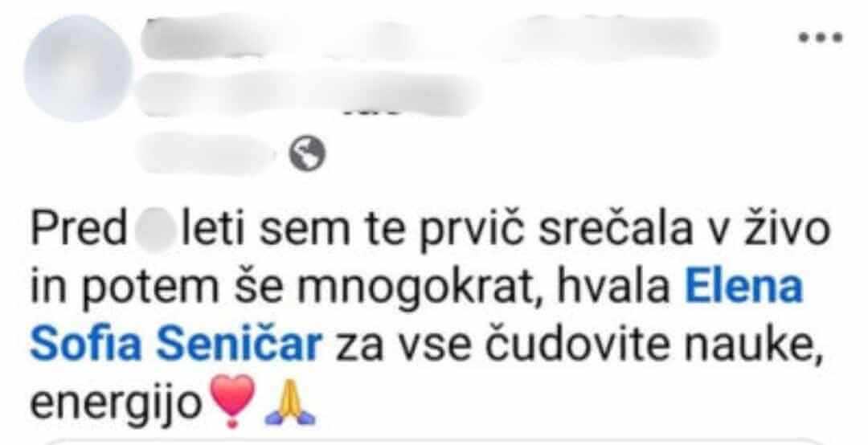Open the blurred profile avatar picture

[x=78, y=68]
